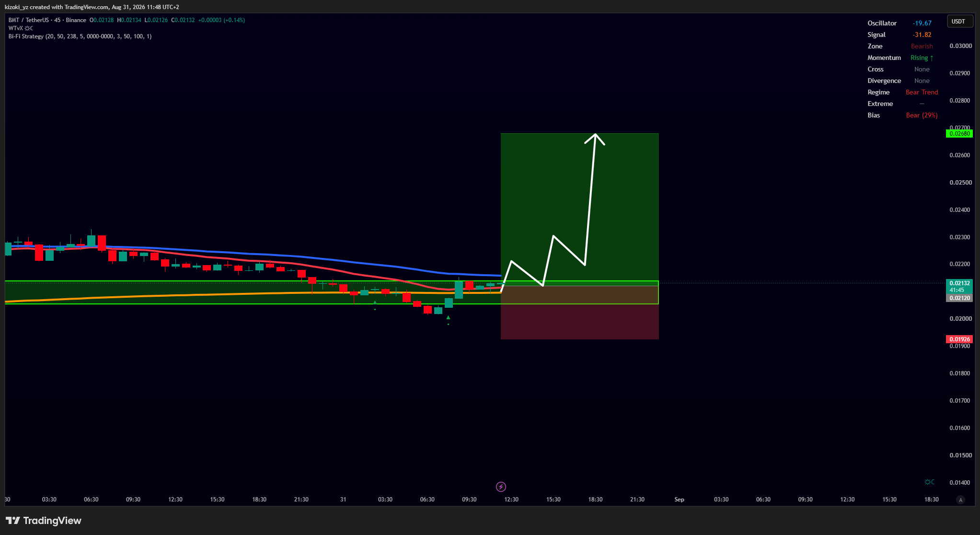Click the Momentum value Rising

(922, 58)
